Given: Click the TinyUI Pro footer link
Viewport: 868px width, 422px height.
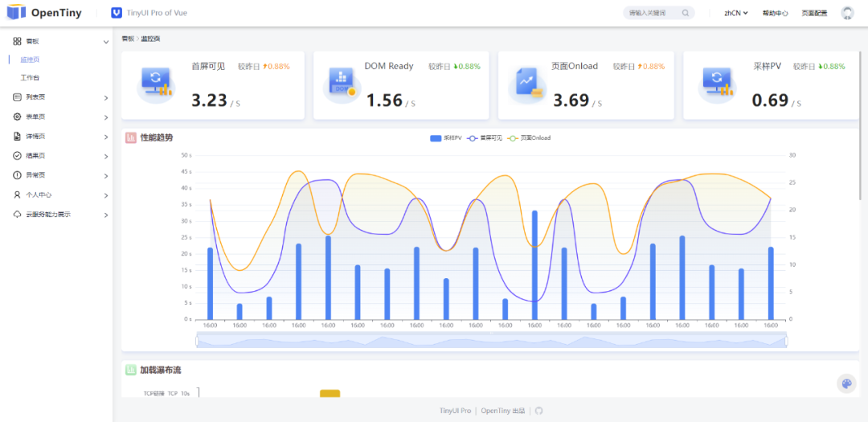Looking at the screenshot, I should tap(455, 411).
